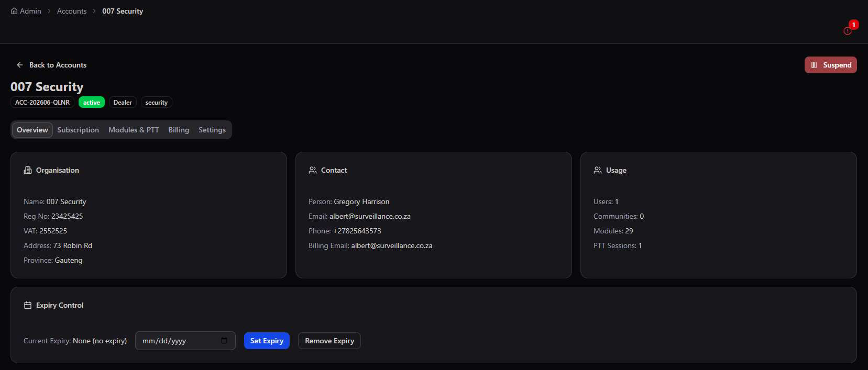Click the Phone: +27825643573 line
Screen dimensions: 868x370
pyautogui.click(x=345, y=231)
